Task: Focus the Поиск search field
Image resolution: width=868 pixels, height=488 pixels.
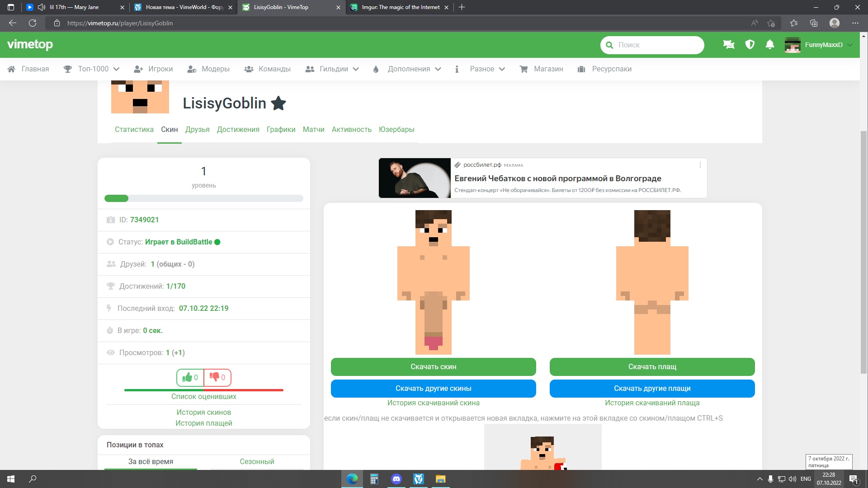Action: pyautogui.click(x=656, y=45)
